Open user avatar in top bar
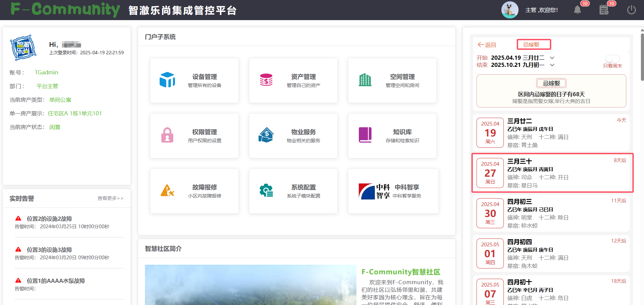This screenshot has width=644, height=305. pyautogui.click(x=510, y=10)
